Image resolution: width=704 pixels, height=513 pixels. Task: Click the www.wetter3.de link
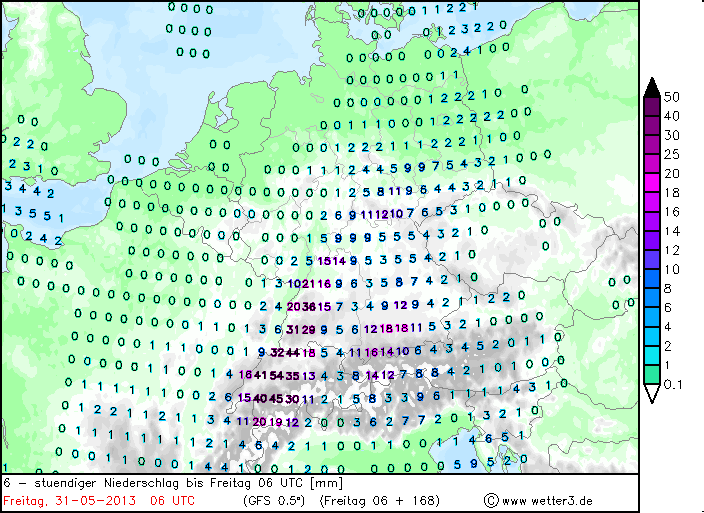click(547, 501)
